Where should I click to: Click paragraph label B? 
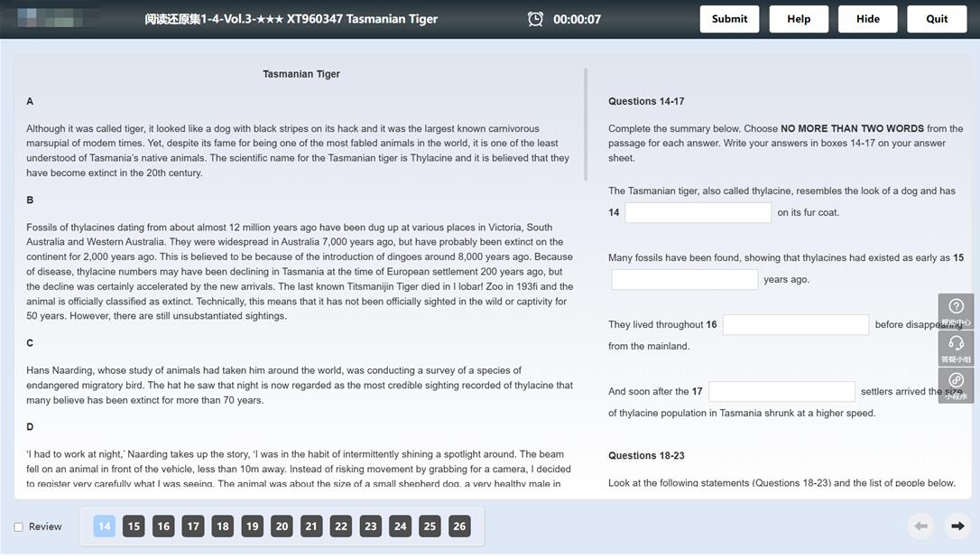30,200
